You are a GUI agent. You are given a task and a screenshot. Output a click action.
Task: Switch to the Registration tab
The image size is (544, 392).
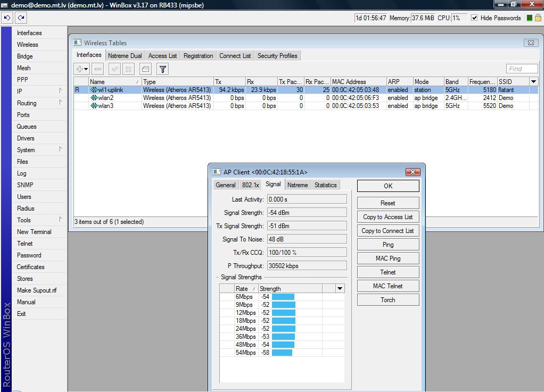(x=198, y=56)
